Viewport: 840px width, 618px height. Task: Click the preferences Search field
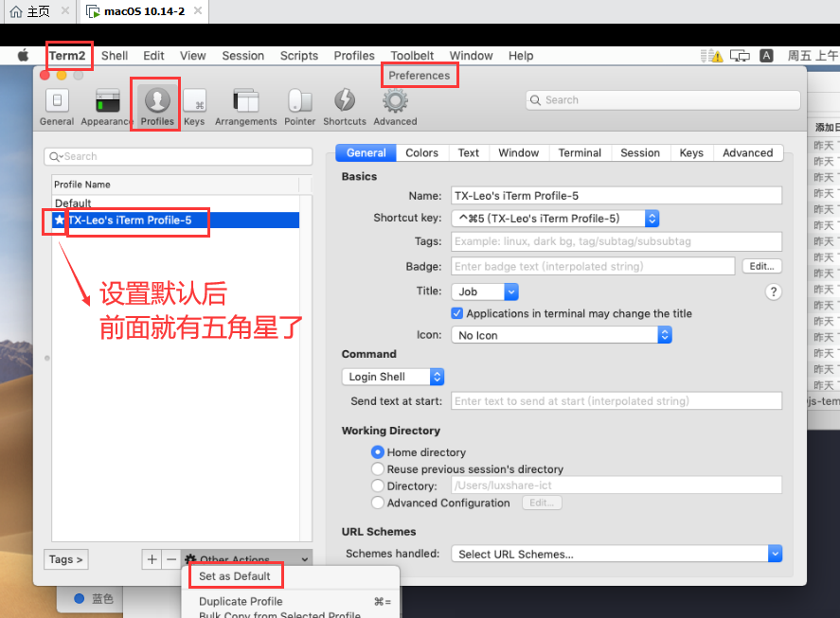(663, 100)
